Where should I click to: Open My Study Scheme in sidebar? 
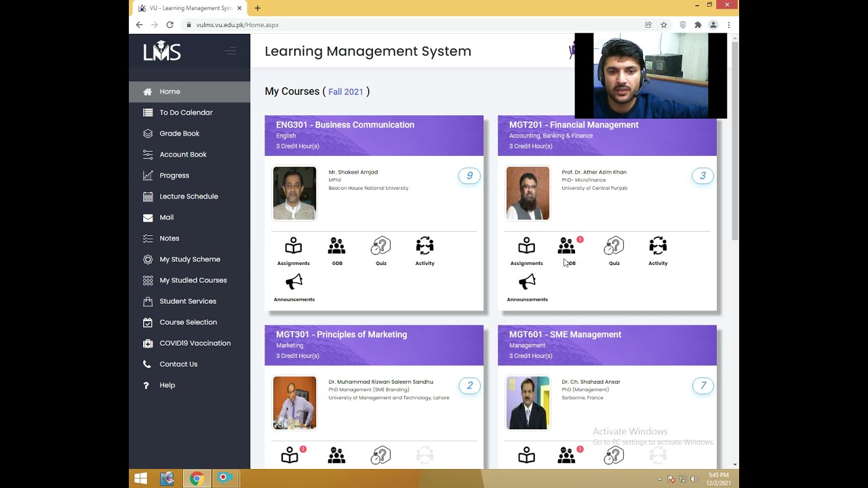pyautogui.click(x=189, y=260)
